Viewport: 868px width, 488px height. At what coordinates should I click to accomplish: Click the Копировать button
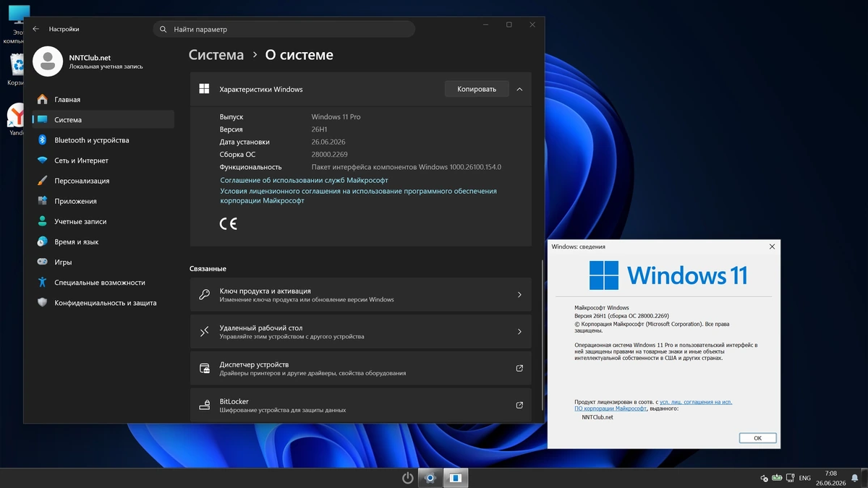click(477, 89)
